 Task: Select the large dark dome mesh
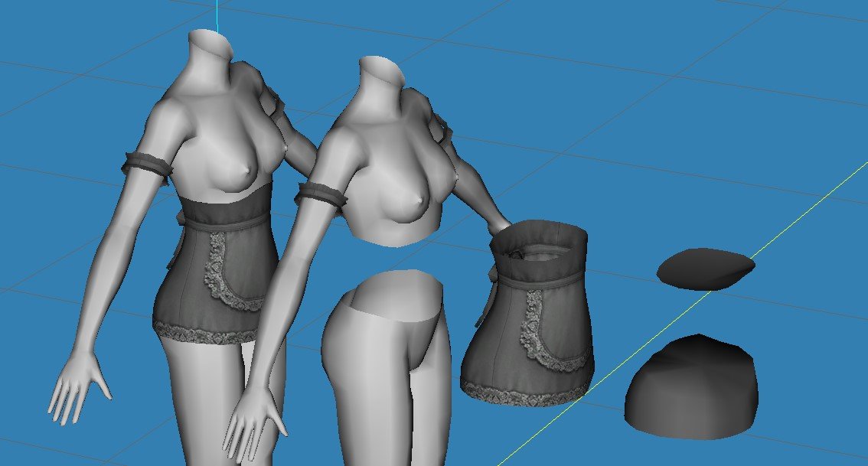(690, 387)
